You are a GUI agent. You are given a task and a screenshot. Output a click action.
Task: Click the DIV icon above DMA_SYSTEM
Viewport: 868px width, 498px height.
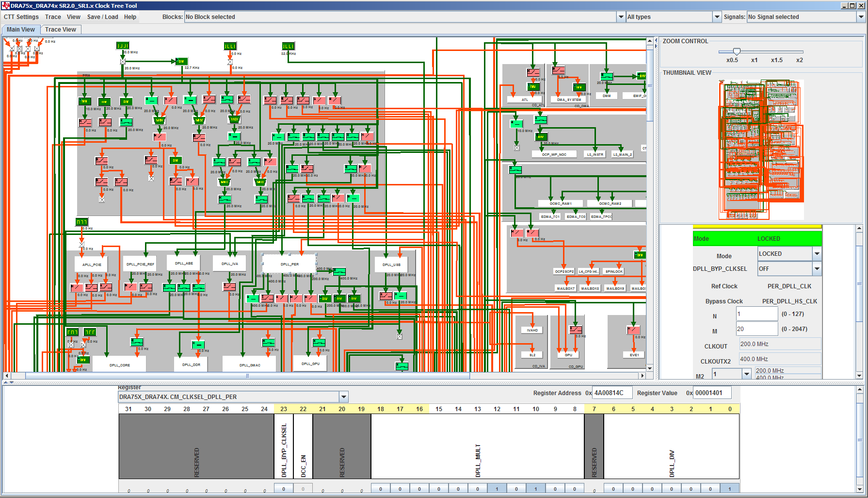tap(579, 87)
